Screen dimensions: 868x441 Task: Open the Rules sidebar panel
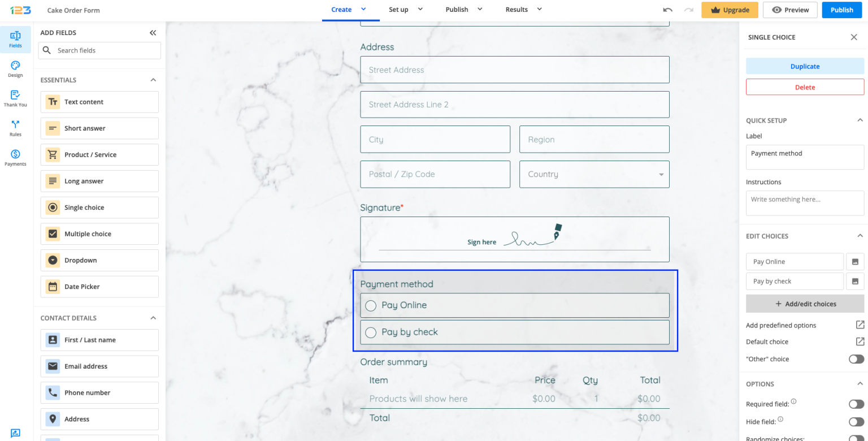[15, 128]
